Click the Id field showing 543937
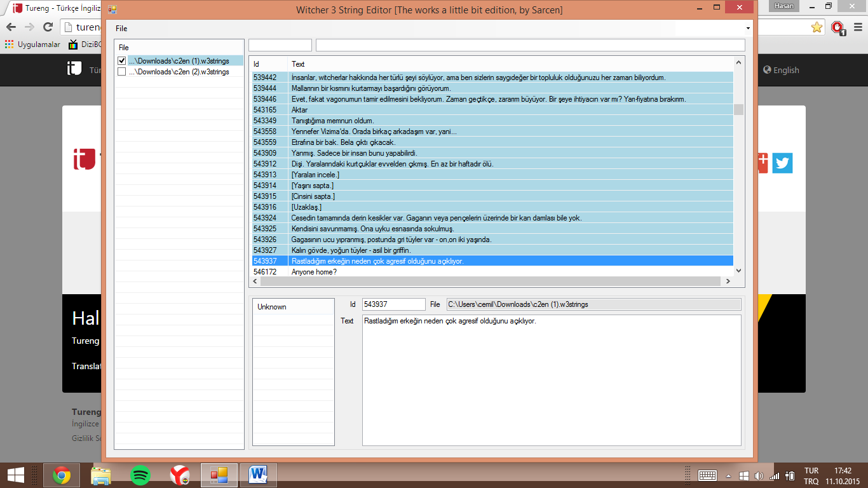The image size is (868, 488). coord(393,304)
